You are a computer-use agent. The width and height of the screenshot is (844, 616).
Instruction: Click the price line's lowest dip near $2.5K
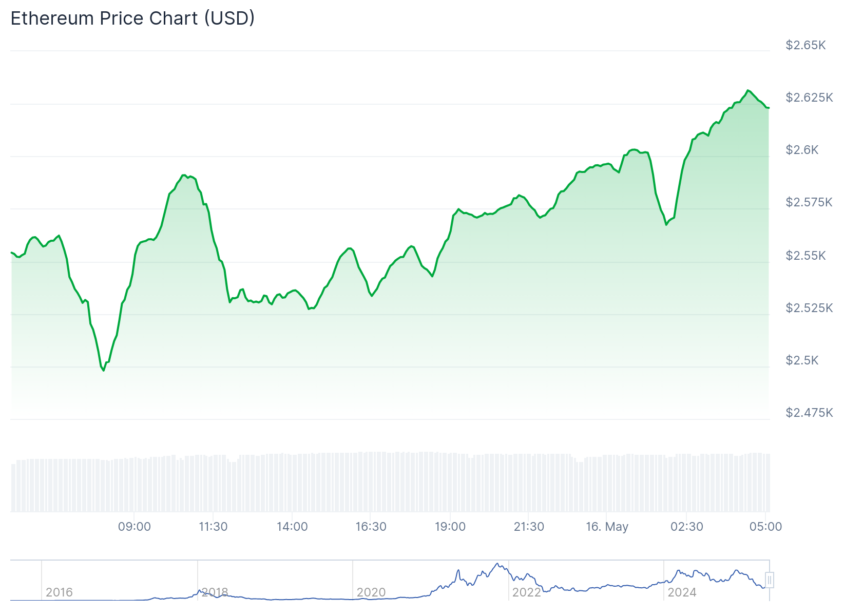[103, 370]
